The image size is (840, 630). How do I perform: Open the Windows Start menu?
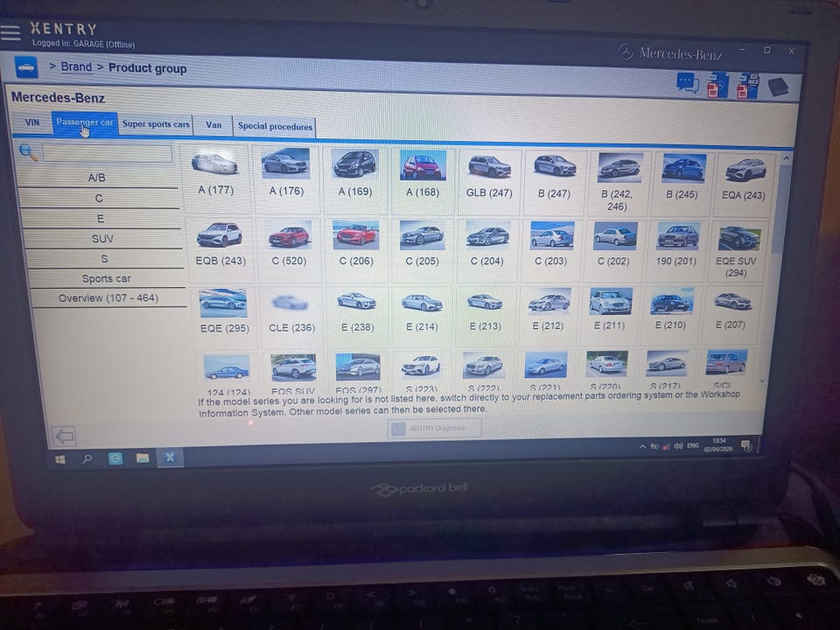(x=60, y=459)
